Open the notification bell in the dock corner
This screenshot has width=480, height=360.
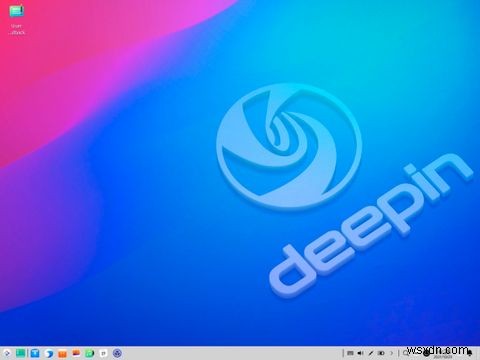pyautogui.click(x=470, y=353)
